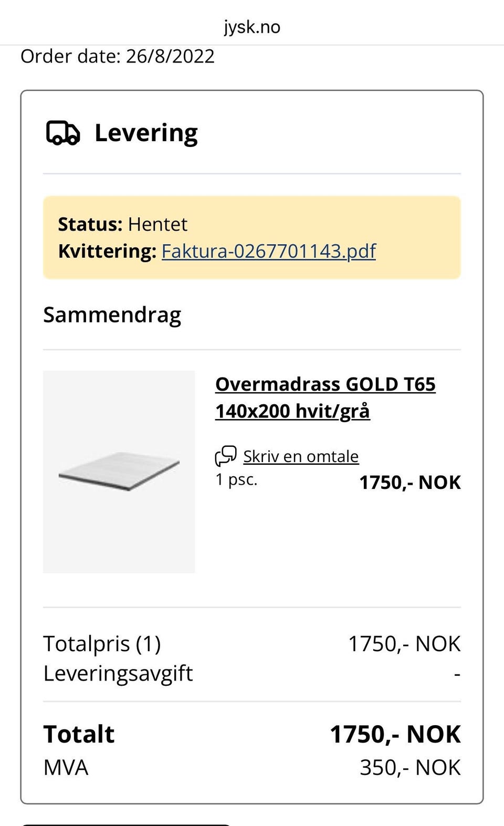Click the Skriv en omtale link
The width and height of the screenshot is (504, 826).
point(301,456)
